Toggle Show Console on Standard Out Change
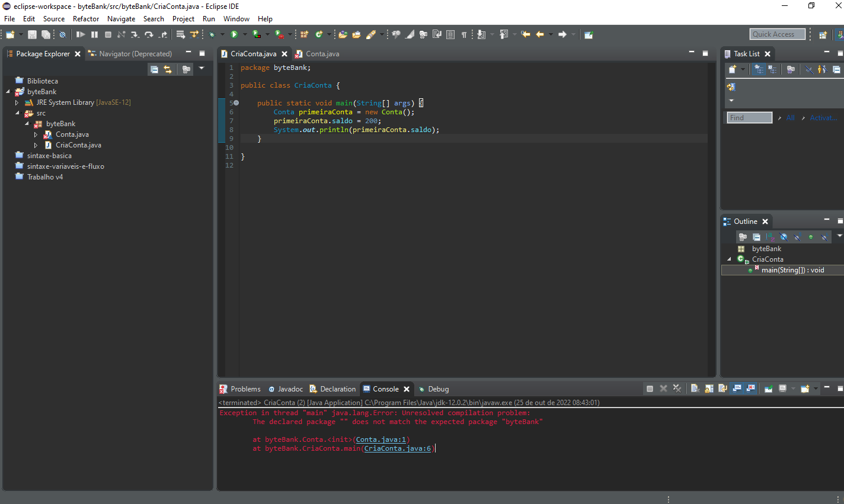844x504 pixels. click(x=737, y=389)
